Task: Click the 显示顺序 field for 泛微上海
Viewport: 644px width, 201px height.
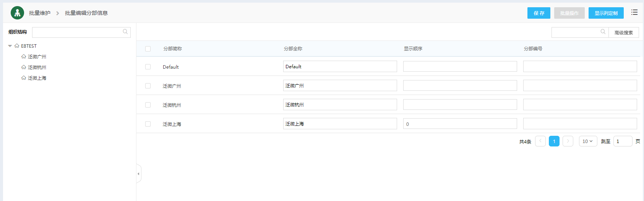Action: point(460,124)
